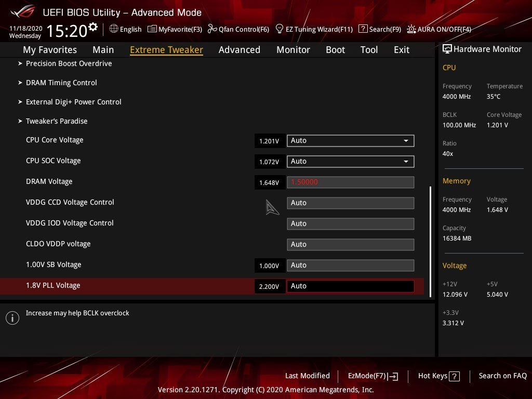The image size is (532, 399).
Task: Select 1.8V PLL Voltage row label
Action: click(53, 285)
